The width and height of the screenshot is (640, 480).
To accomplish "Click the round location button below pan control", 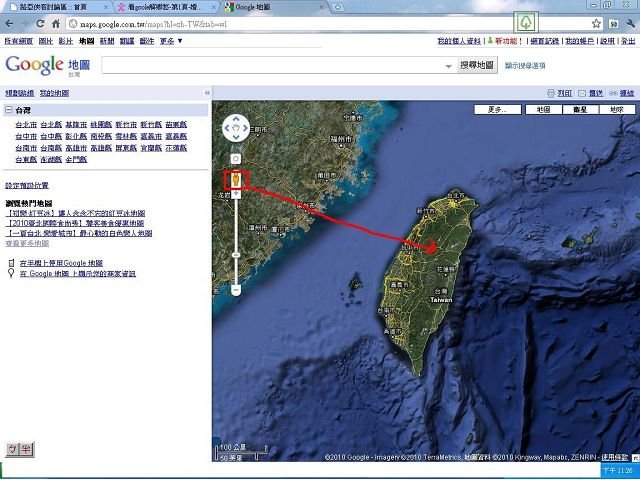I will (236, 159).
